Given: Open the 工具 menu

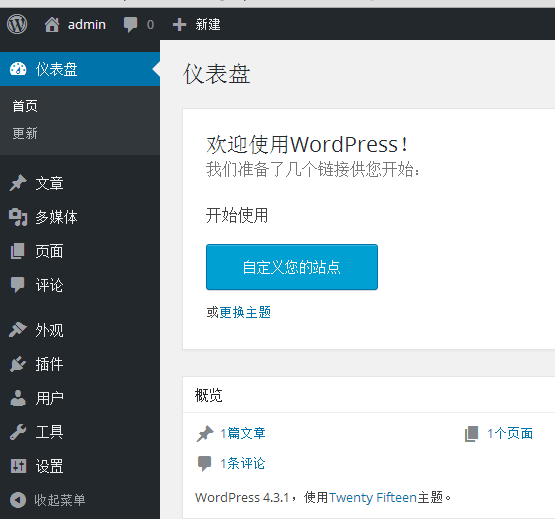Looking at the screenshot, I should click(x=80, y=432).
